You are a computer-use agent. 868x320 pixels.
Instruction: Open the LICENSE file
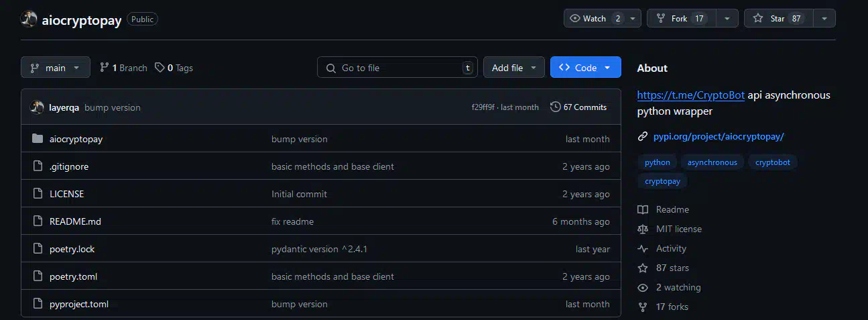pyautogui.click(x=66, y=194)
